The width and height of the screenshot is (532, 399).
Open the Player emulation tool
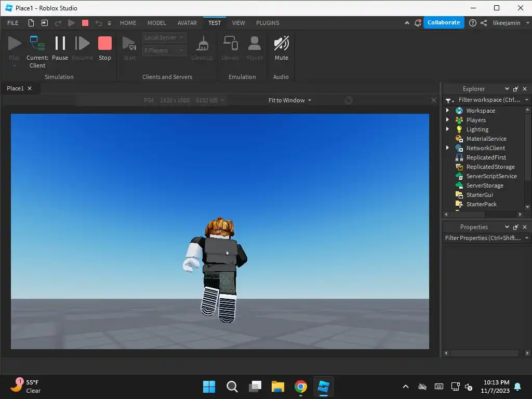(x=255, y=48)
